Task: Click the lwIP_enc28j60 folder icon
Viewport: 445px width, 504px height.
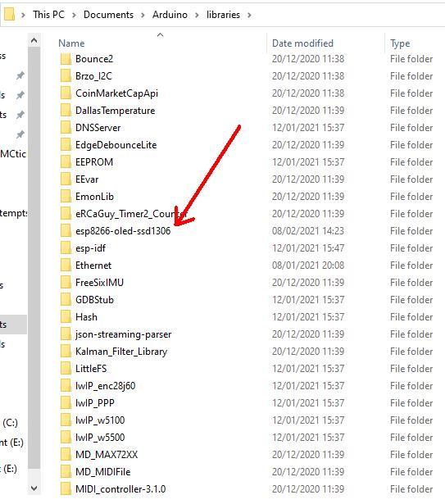Action: (x=66, y=386)
